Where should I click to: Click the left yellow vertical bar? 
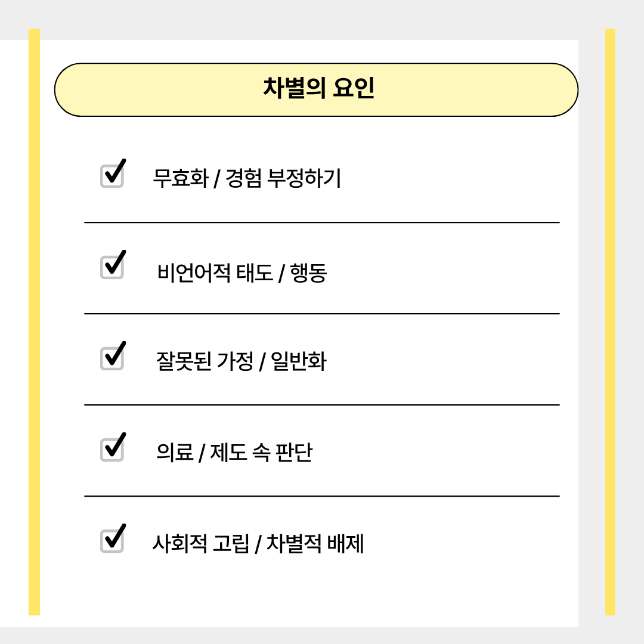(35, 322)
